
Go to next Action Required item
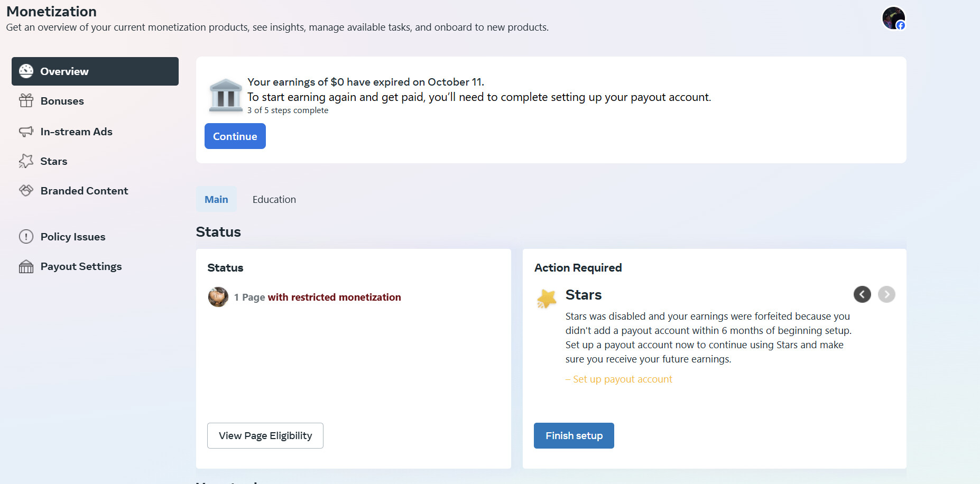click(886, 294)
